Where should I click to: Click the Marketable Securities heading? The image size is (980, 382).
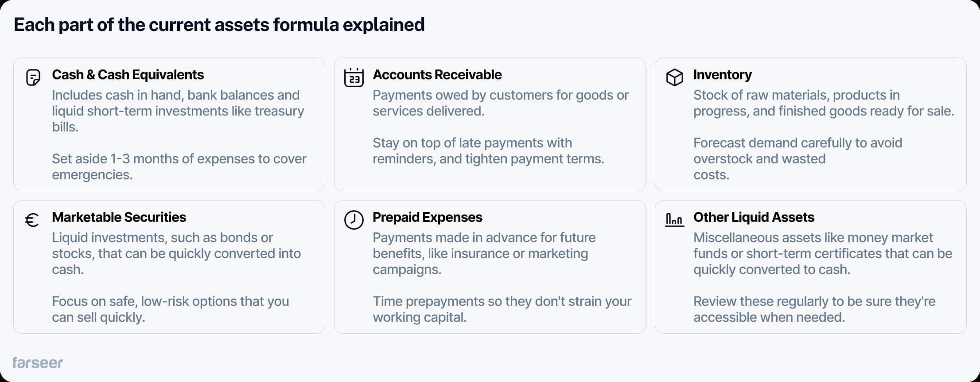coord(119,217)
